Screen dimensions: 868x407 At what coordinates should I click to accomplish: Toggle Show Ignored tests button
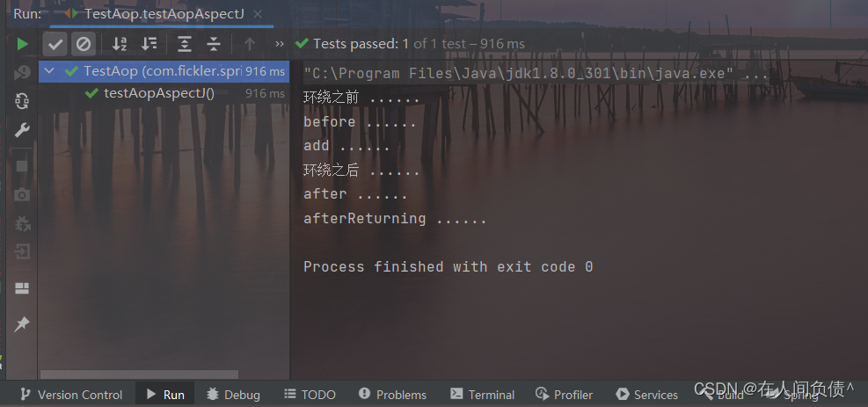(83, 44)
